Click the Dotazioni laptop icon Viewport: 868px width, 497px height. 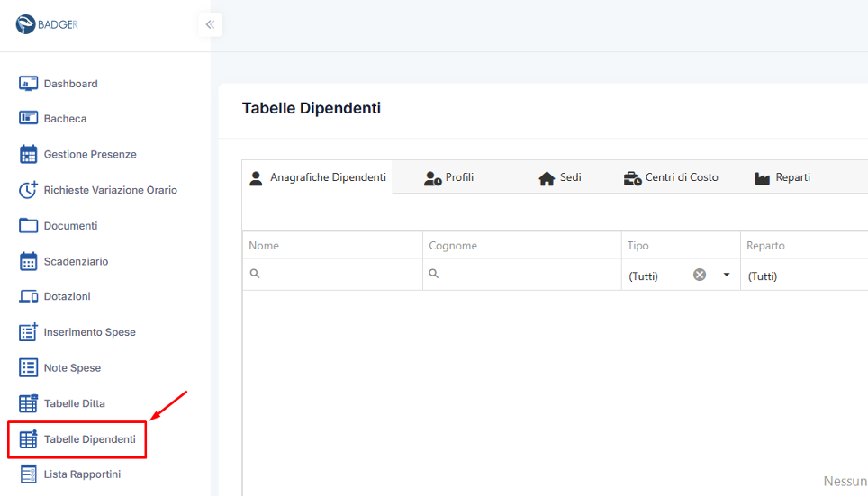tap(28, 296)
